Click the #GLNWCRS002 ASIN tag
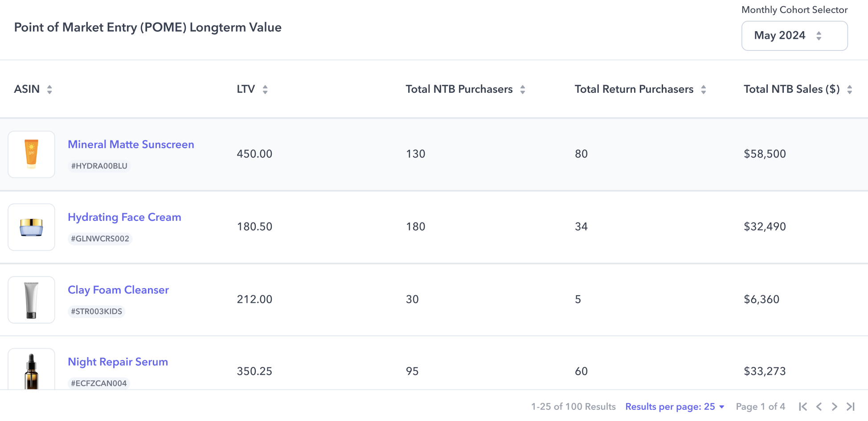868x421 pixels. pos(100,239)
